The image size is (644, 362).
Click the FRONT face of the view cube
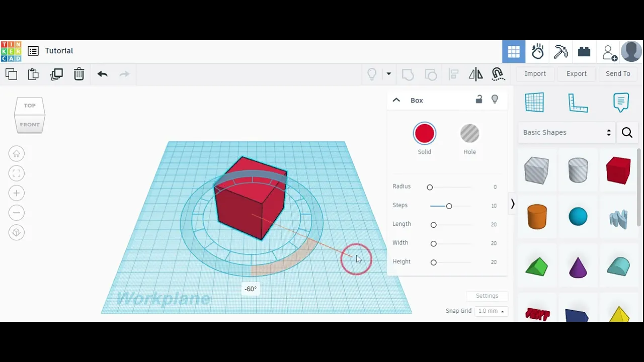pos(30,125)
